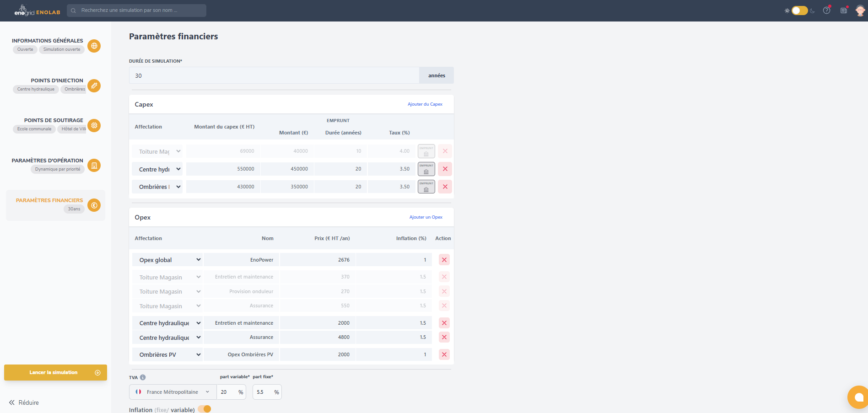The height and width of the screenshot is (413, 868).
Task: Select the Paramètres Financiers sidebar step
Action: pos(55,205)
